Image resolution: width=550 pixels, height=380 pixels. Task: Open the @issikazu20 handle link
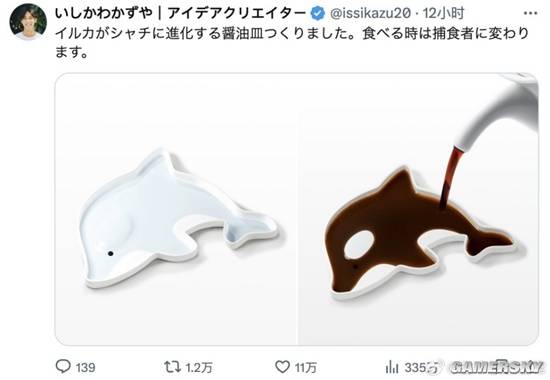[370, 13]
